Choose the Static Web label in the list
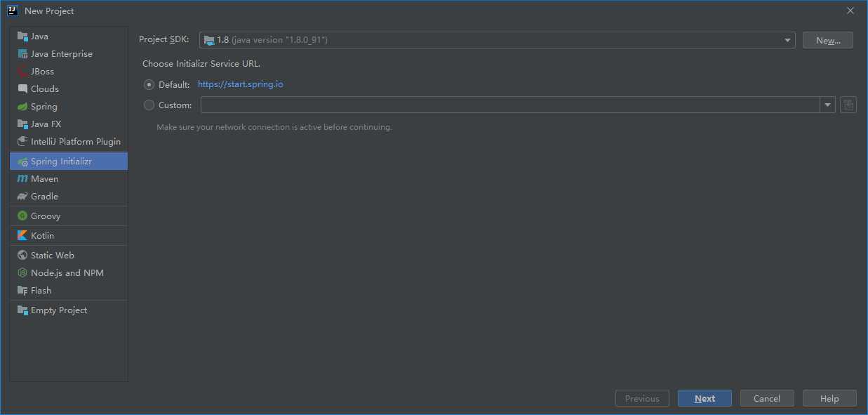 pyautogui.click(x=53, y=256)
